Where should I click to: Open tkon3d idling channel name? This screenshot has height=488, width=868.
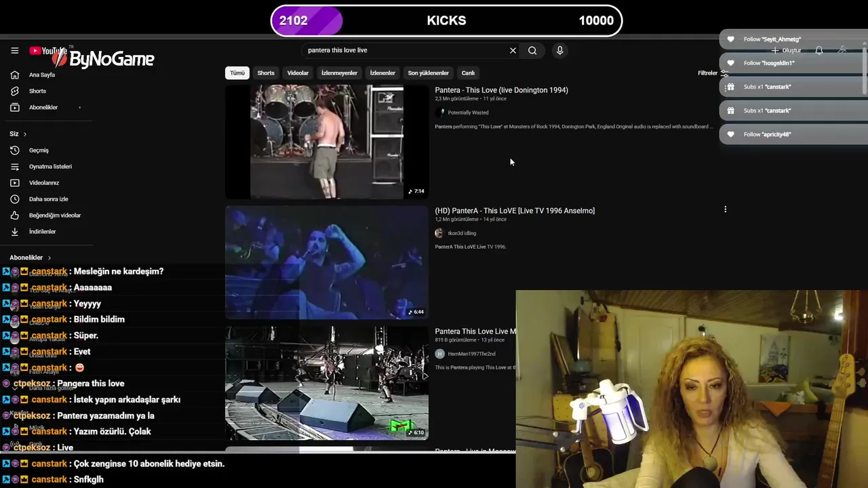click(462, 233)
